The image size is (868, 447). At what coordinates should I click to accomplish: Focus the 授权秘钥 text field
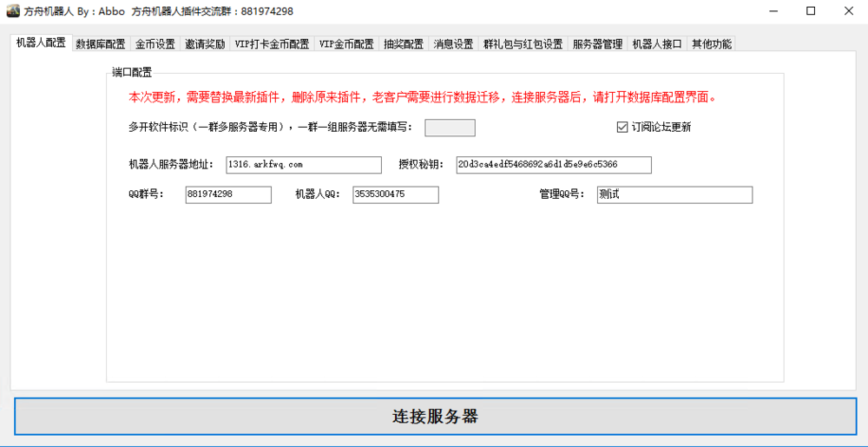coord(553,165)
